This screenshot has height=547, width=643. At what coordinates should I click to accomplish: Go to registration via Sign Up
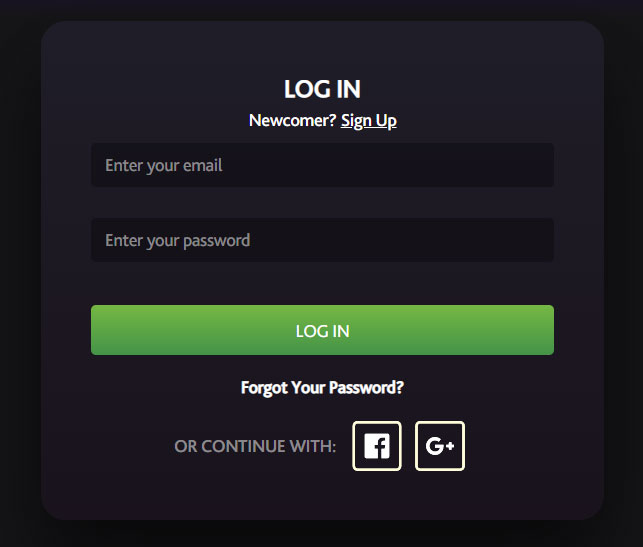369,121
